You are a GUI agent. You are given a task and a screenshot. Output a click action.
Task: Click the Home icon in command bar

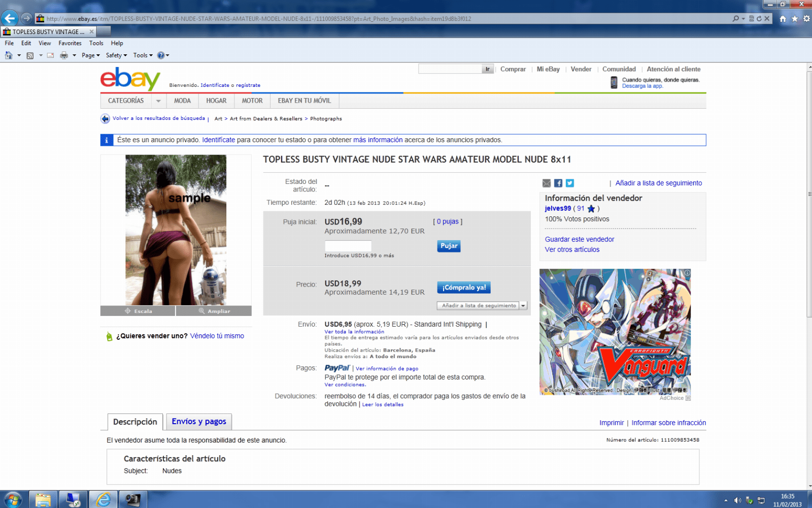[x=9, y=55]
